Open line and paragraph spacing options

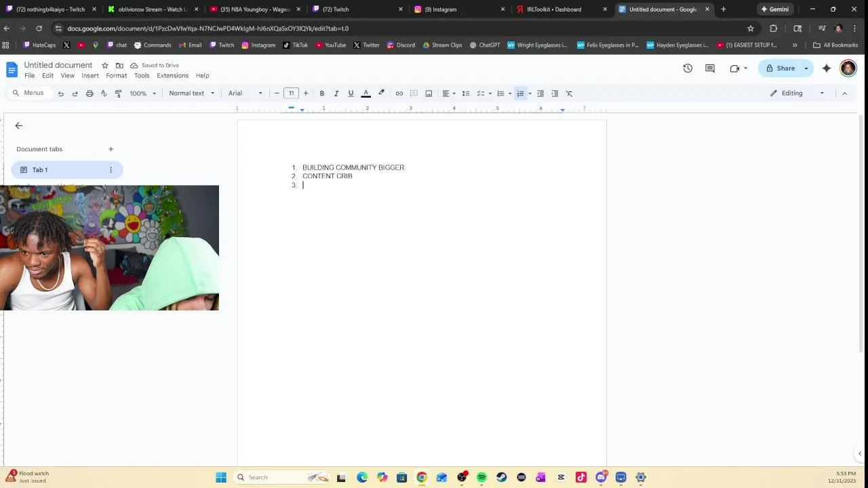pyautogui.click(x=466, y=94)
